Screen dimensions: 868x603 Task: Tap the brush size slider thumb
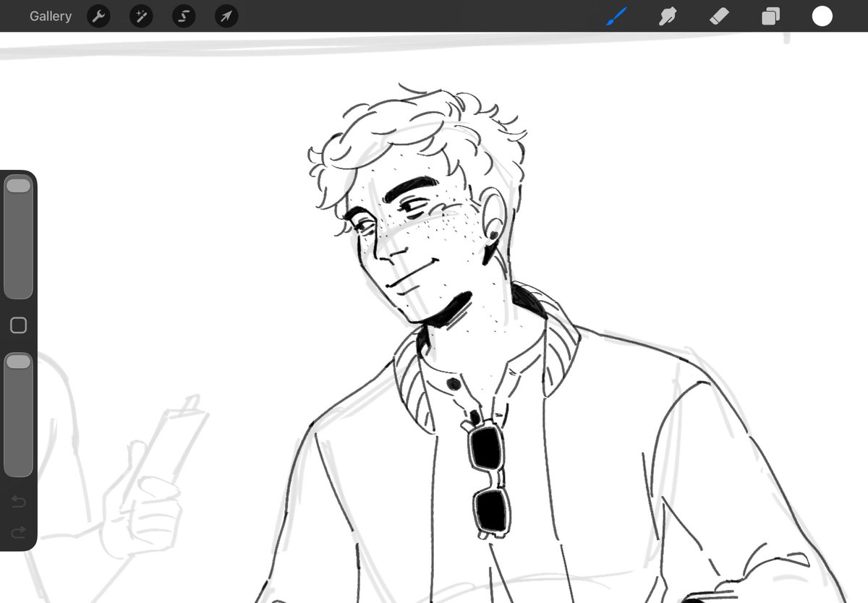point(17,185)
